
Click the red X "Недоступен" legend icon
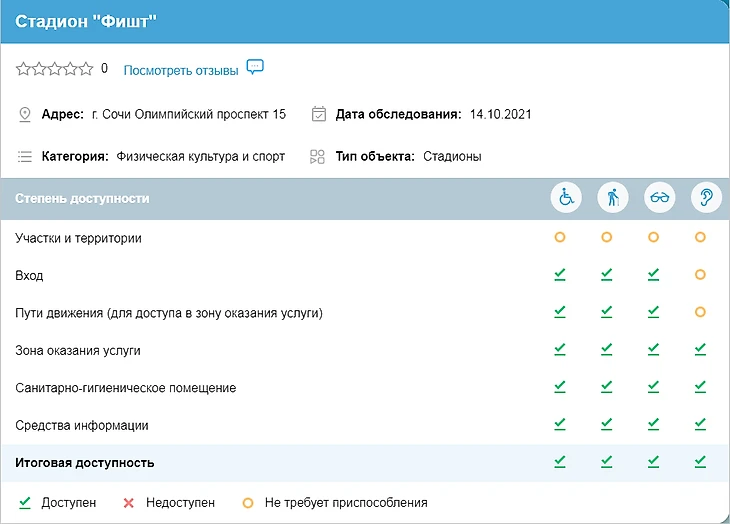tap(128, 502)
